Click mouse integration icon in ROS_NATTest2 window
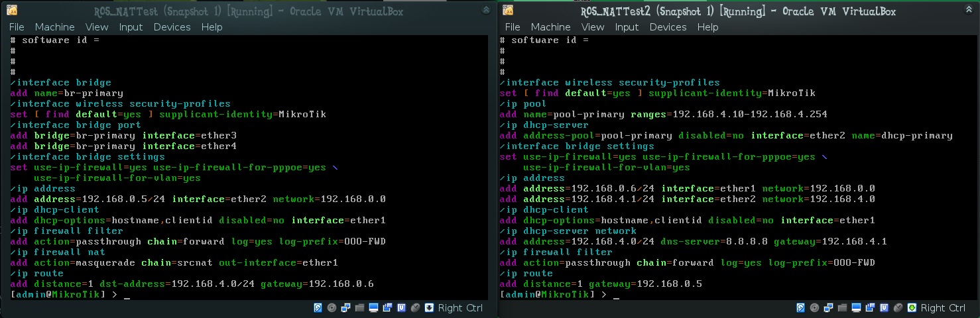 [x=898, y=307]
